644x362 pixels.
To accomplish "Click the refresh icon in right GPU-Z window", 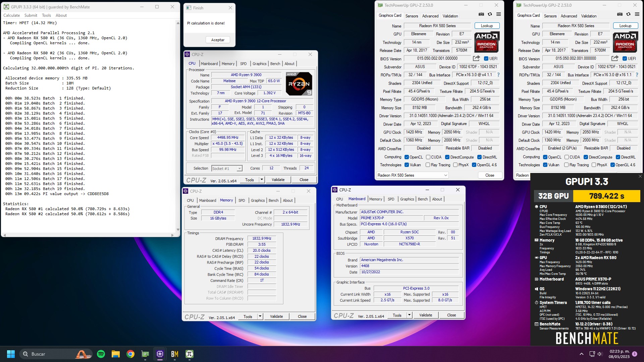I will click(x=628, y=14).
